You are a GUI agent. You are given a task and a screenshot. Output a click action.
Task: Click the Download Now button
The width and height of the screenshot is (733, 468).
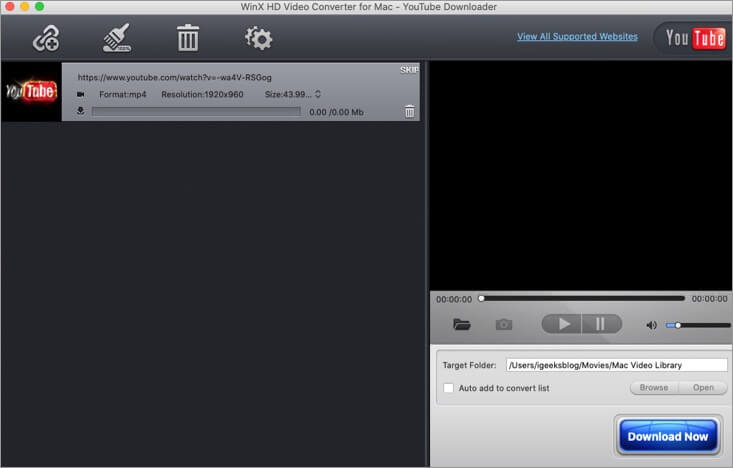tap(668, 436)
